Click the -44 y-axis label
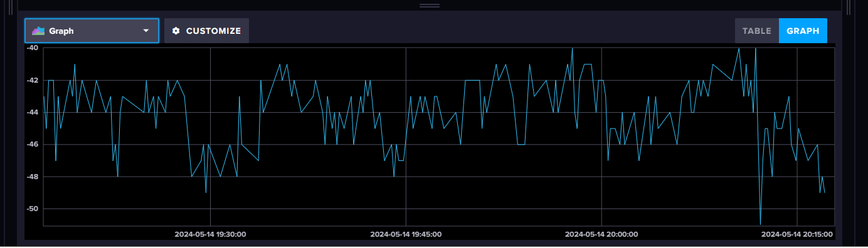868x248 pixels. [33, 112]
